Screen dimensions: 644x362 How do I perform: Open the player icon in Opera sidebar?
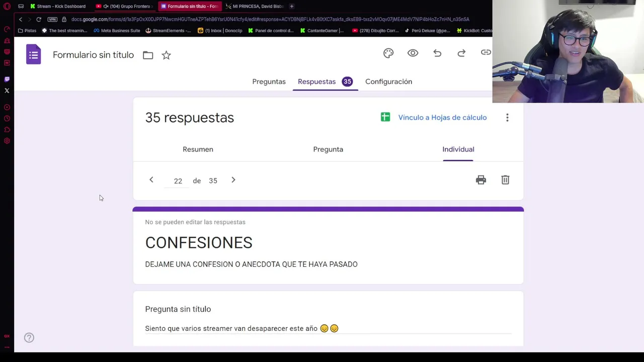[x=7, y=107]
